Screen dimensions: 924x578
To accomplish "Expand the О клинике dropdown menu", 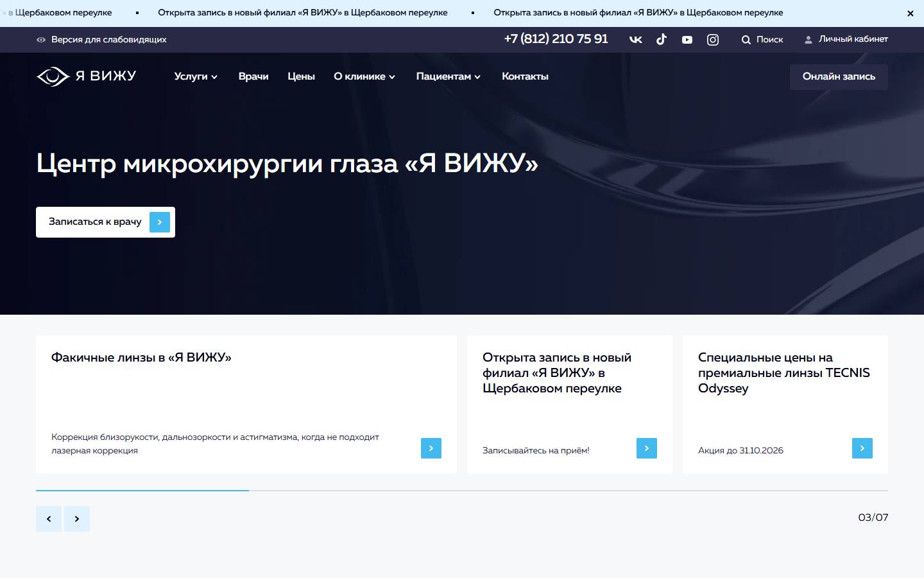I will (x=364, y=76).
